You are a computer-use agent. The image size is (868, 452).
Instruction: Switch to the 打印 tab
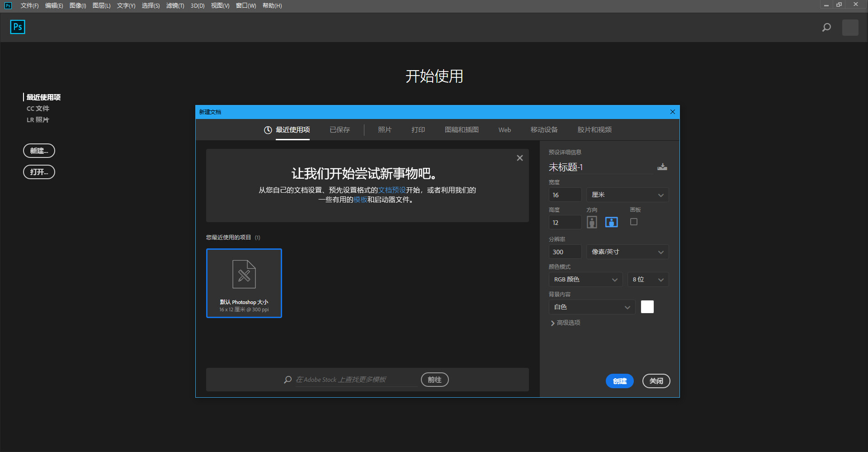(x=418, y=130)
